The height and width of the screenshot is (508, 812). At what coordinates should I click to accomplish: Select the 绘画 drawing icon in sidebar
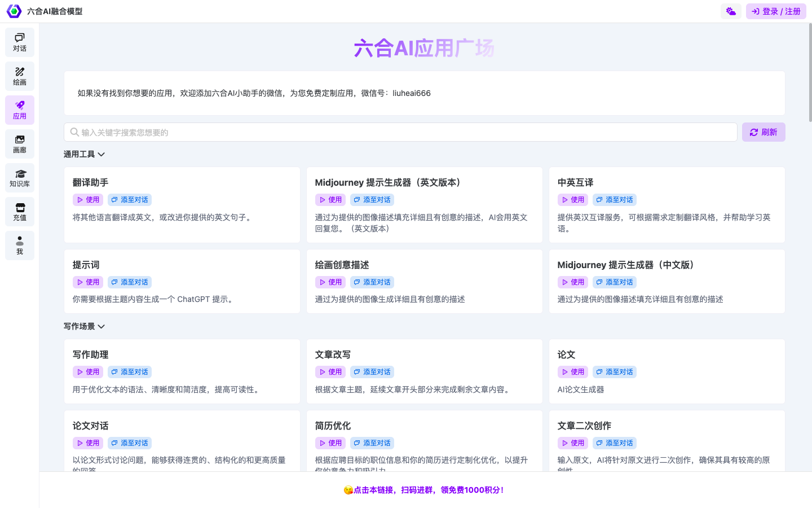click(x=20, y=76)
